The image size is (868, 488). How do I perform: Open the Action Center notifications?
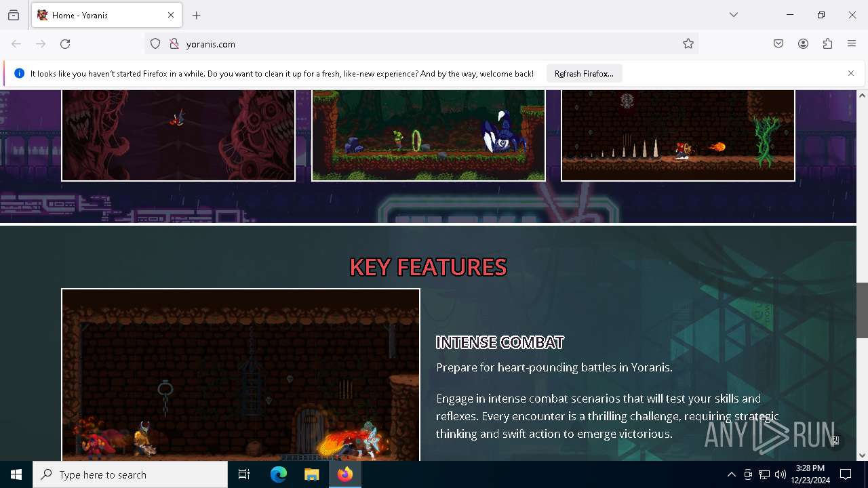(846, 474)
